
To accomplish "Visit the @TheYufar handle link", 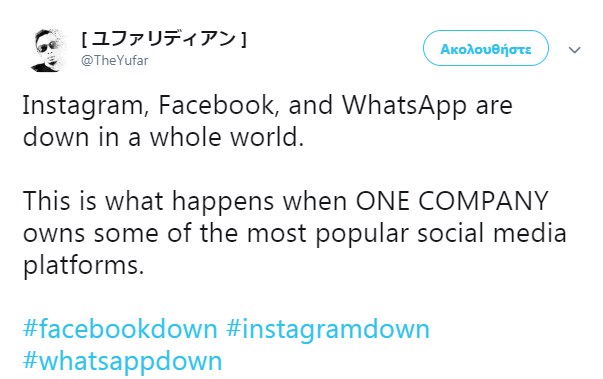I will [114, 60].
